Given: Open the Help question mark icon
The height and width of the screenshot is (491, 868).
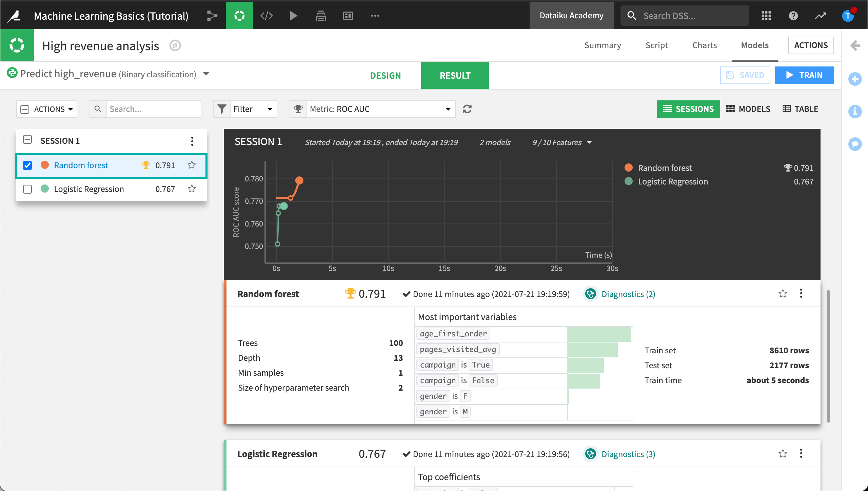Looking at the screenshot, I should [793, 16].
